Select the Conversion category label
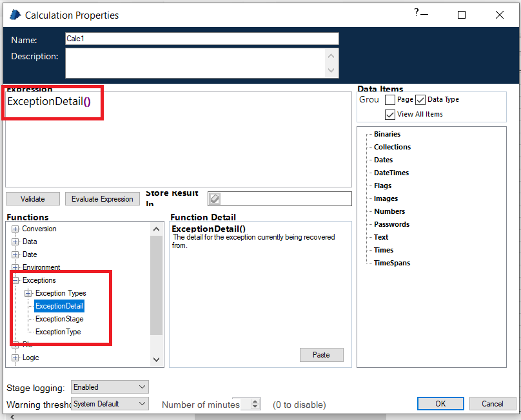Viewport: 521px width, 420px height. click(x=39, y=229)
